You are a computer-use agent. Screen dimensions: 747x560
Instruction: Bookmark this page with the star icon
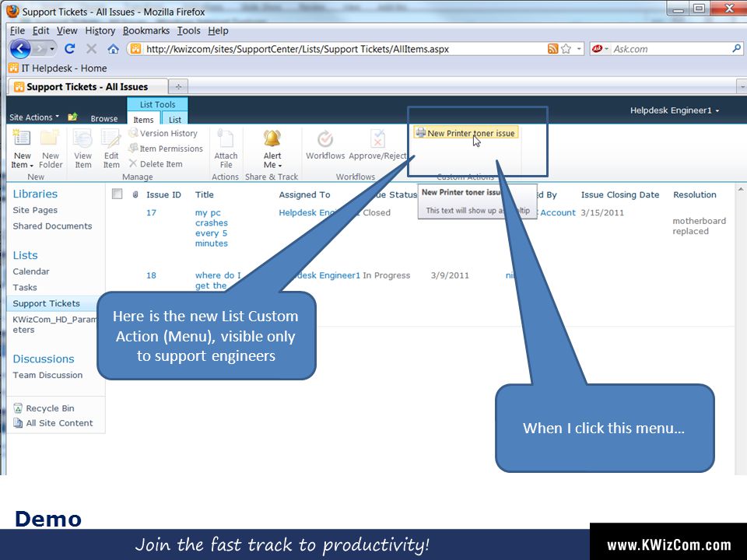pos(566,48)
